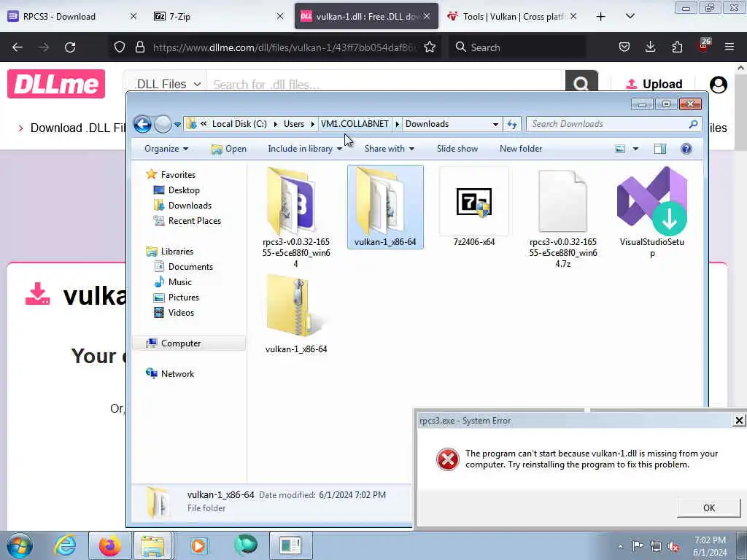Open Explorer help icon
The width and height of the screenshot is (747, 560).
tap(686, 149)
